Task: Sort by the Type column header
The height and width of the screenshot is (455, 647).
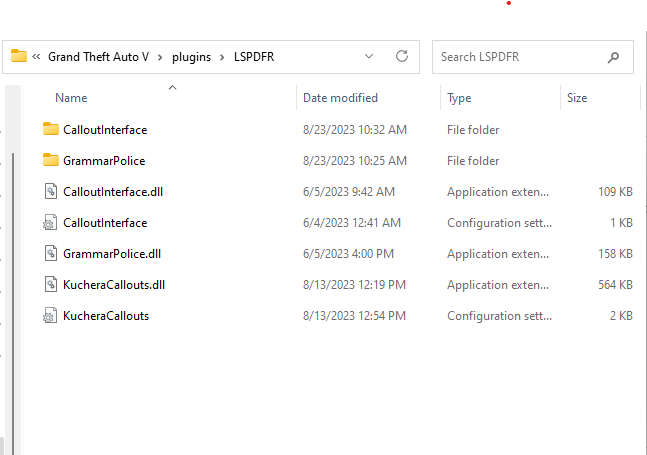Action: point(459,98)
